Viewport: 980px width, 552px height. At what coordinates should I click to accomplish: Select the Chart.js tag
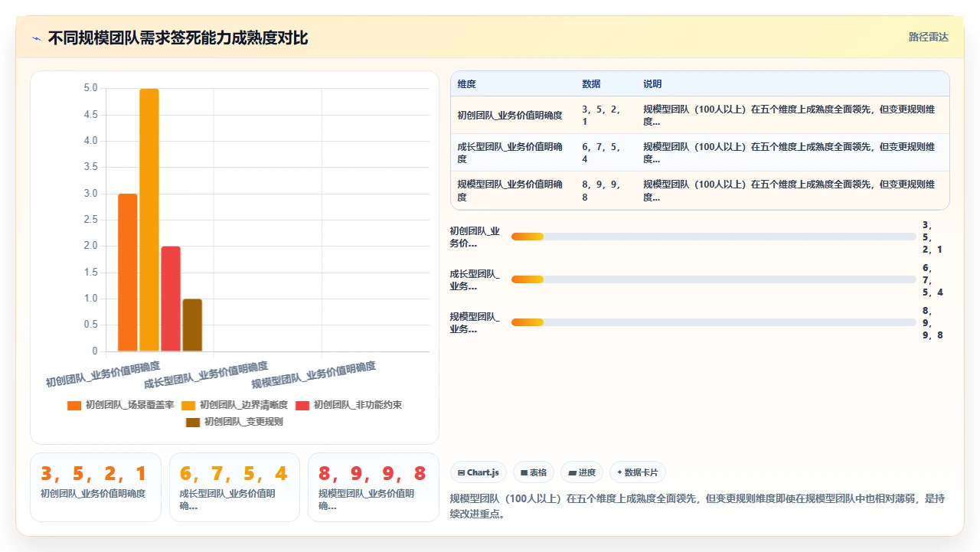(x=479, y=472)
